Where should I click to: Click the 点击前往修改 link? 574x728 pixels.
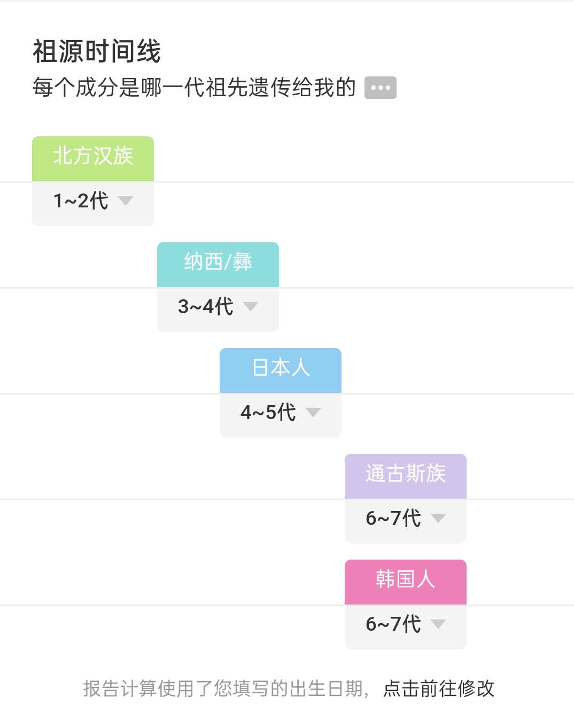click(x=439, y=688)
